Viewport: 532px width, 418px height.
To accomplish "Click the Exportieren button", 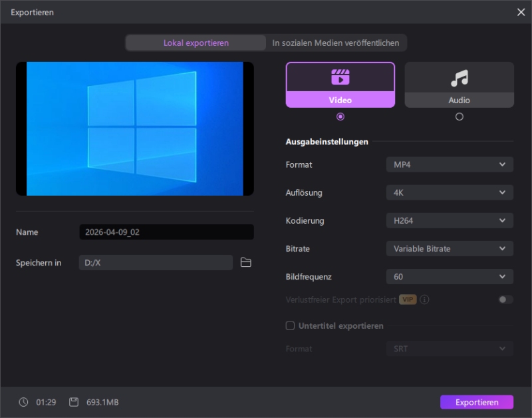I will [477, 402].
